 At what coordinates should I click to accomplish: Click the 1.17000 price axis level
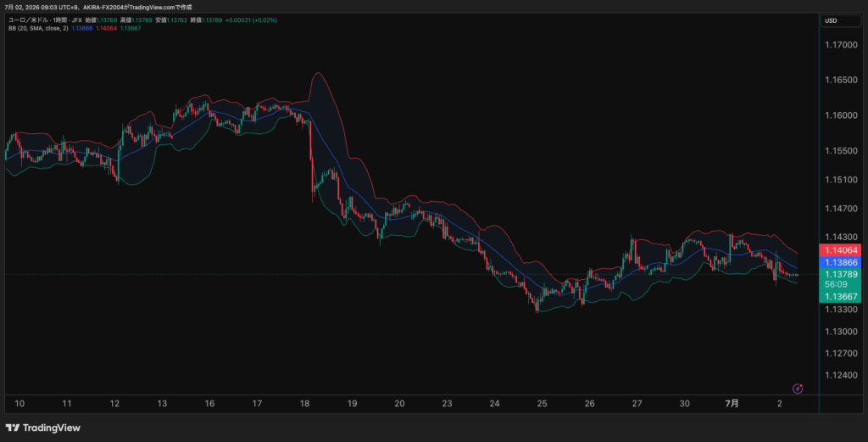(841, 45)
